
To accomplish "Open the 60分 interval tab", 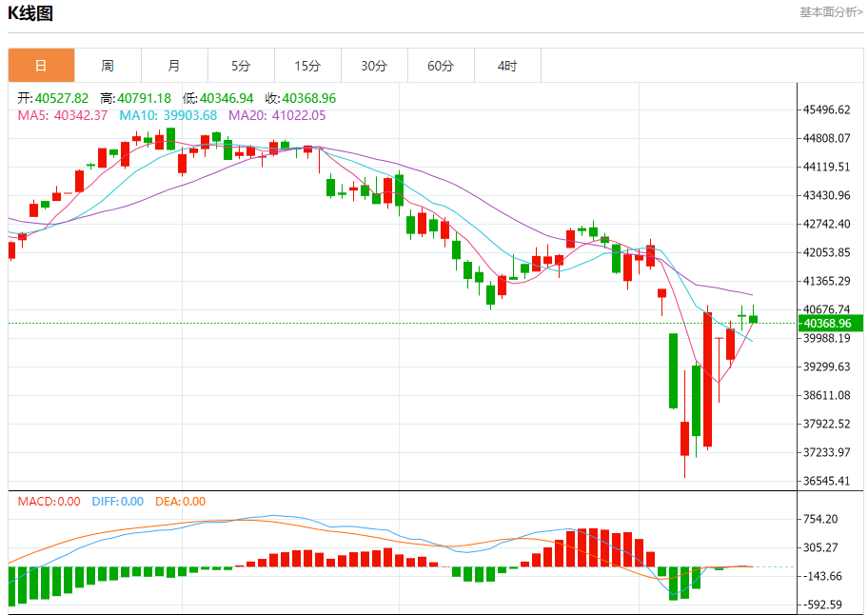I will coord(441,66).
